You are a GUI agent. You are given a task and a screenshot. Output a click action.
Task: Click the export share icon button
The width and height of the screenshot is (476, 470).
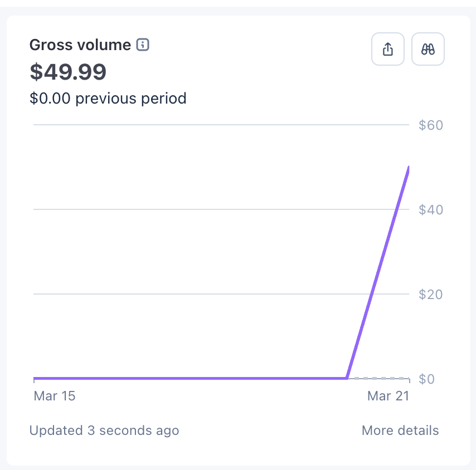pos(388,49)
